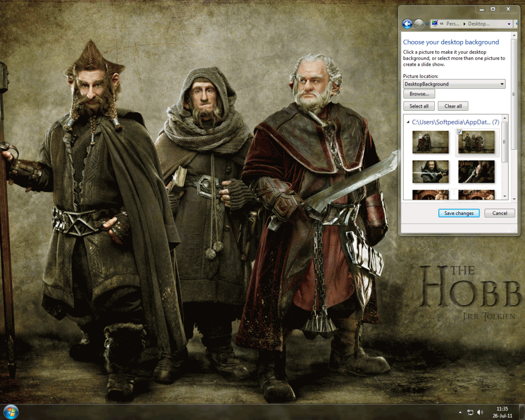525x420 pixels.
Task: Click the Back arrow in the navigation bar
Action: 407,24
